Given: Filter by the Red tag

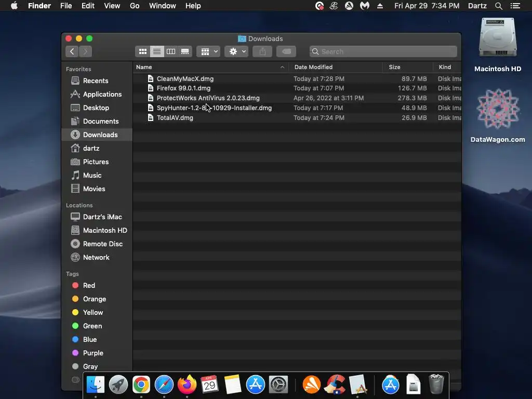Looking at the screenshot, I should (97, 285).
